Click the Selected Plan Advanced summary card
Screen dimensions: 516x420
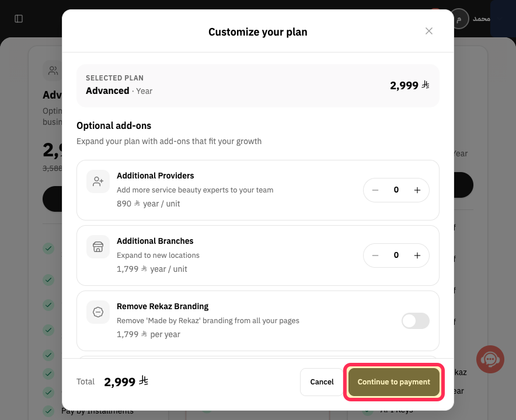click(x=257, y=86)
